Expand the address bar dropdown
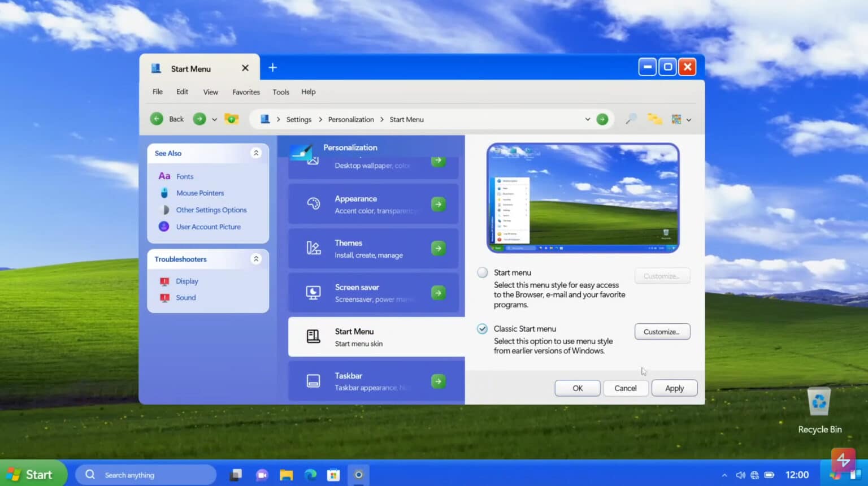 tap(587, 119)
